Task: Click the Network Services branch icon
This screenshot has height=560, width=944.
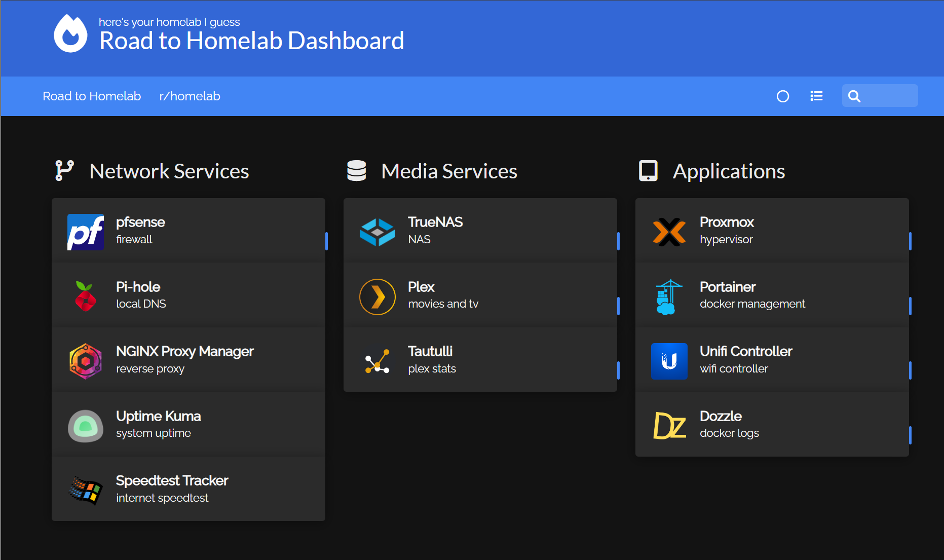Action: pyautogui.click(x=64, y=171)
